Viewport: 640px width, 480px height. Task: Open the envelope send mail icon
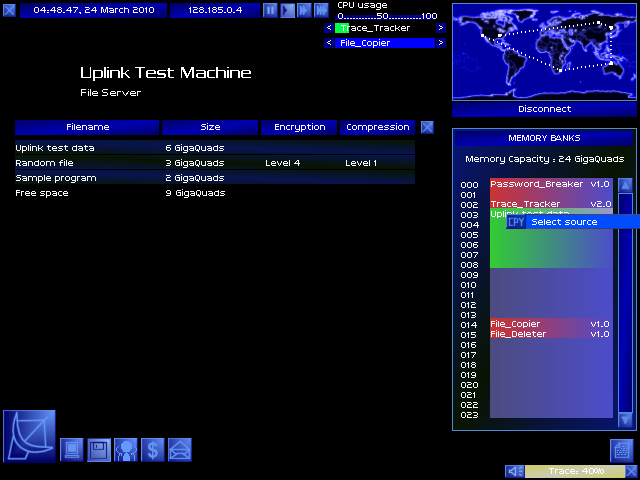pos(180,450)
